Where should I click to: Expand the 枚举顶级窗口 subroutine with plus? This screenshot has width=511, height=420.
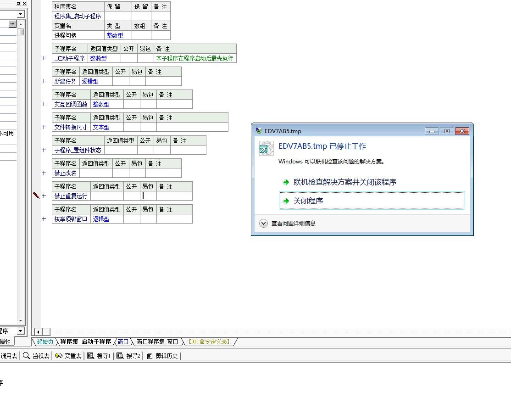coord(44,219)
